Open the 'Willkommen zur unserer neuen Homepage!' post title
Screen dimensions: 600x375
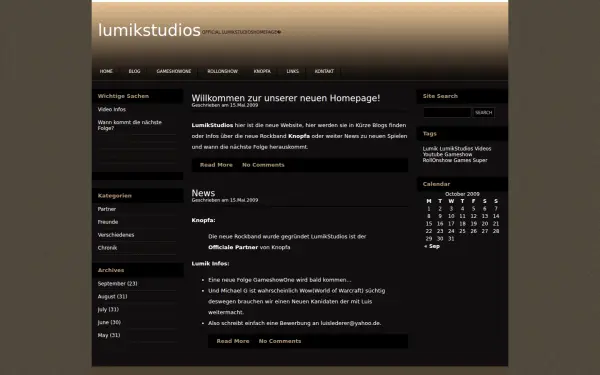[286, 98]
